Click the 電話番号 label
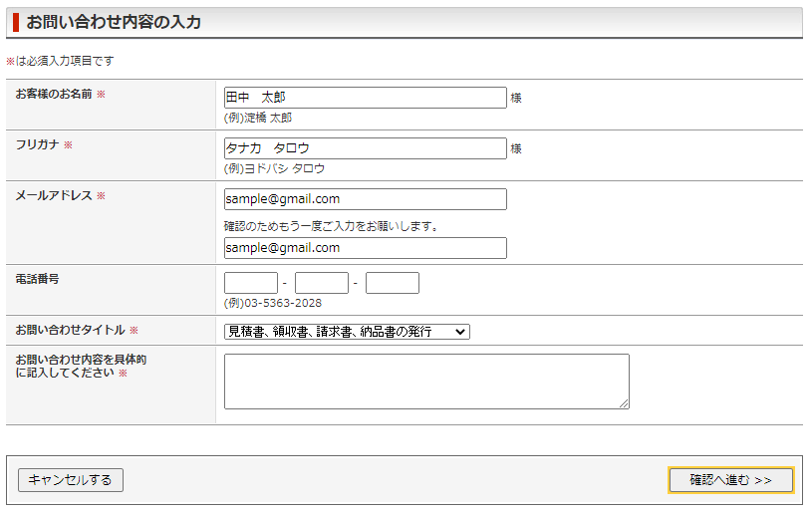The image size is (812, 514). 37,279
